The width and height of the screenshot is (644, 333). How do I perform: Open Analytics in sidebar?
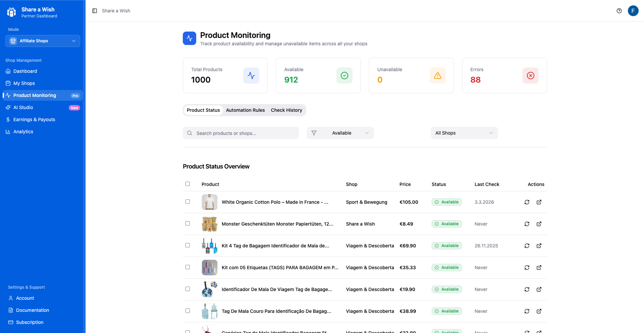[x=43, y=132]
